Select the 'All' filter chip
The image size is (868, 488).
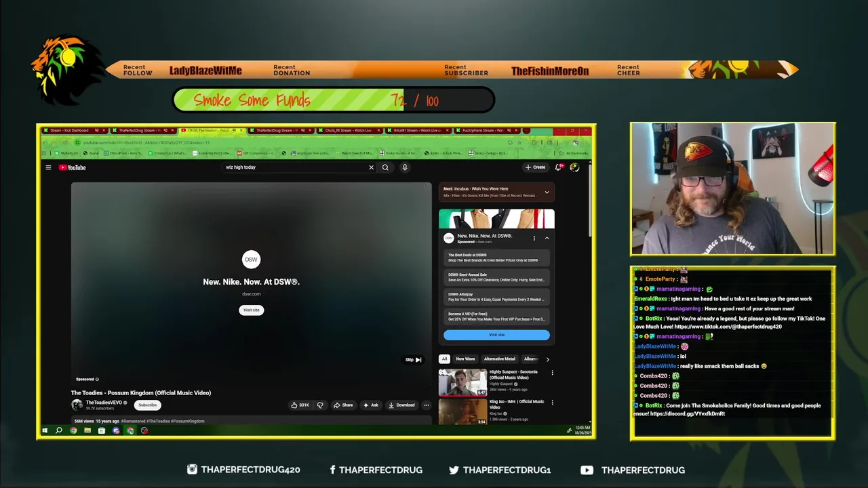point(444,359)
